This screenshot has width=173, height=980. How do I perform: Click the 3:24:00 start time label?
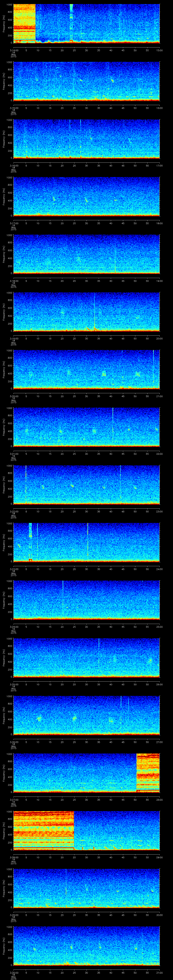click(14, 627)
